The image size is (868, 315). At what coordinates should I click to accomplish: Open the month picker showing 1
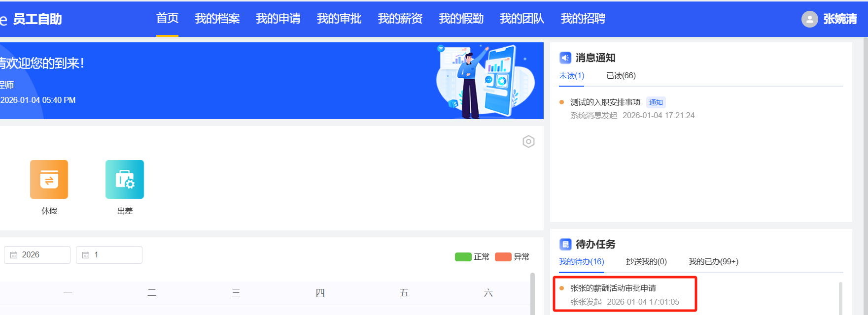click(109, 255)
